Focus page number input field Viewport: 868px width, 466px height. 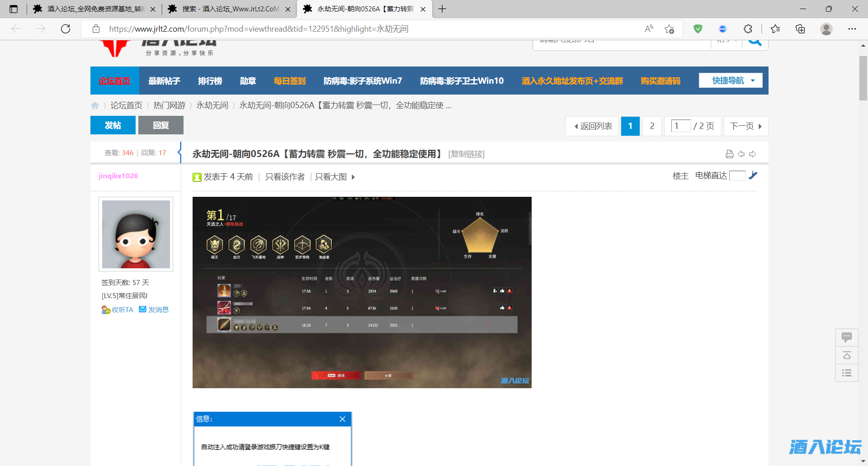(x=681, y=126)
